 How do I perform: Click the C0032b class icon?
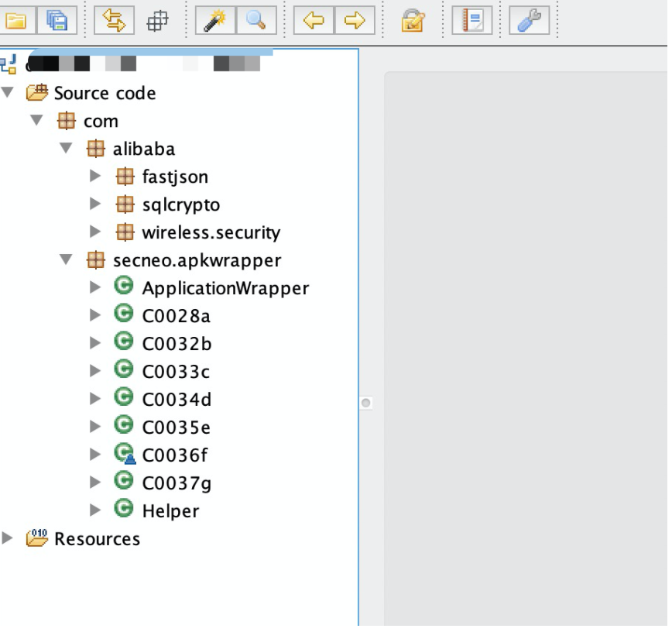tap(124, 342)
